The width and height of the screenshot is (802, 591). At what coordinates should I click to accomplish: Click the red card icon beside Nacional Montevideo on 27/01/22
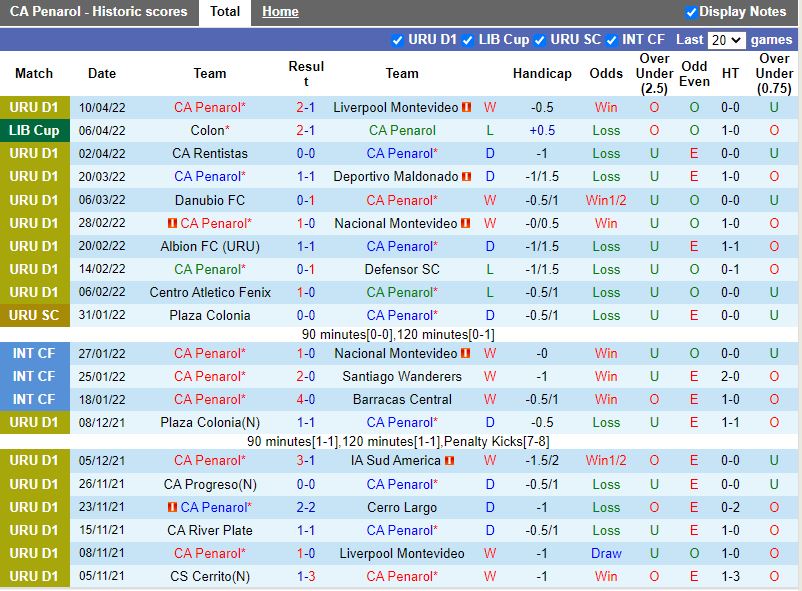click(465, 353)
